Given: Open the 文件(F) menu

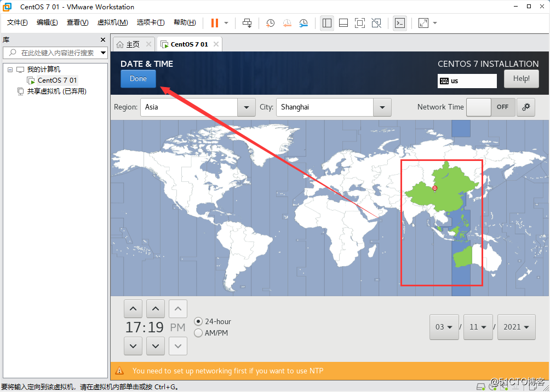Looking at the screenshot, I should 17,23.
